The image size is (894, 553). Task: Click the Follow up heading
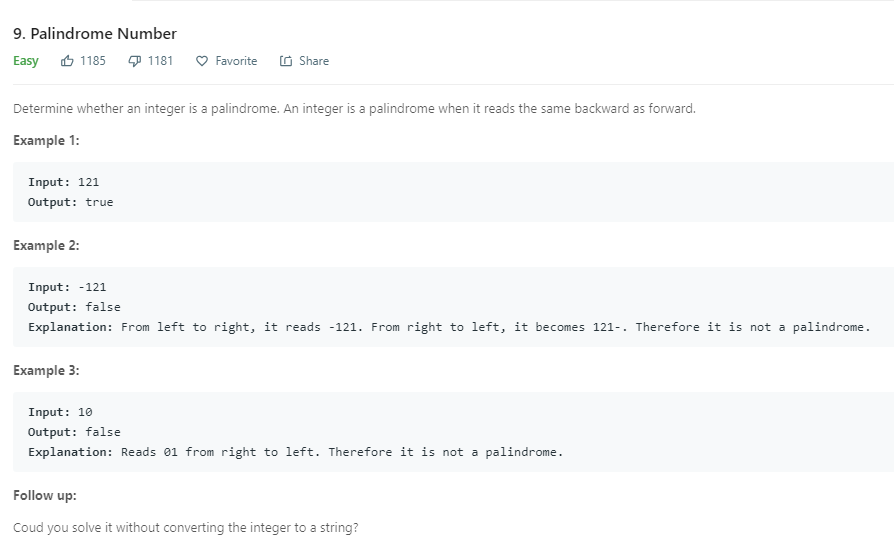(x=45, y=496)
